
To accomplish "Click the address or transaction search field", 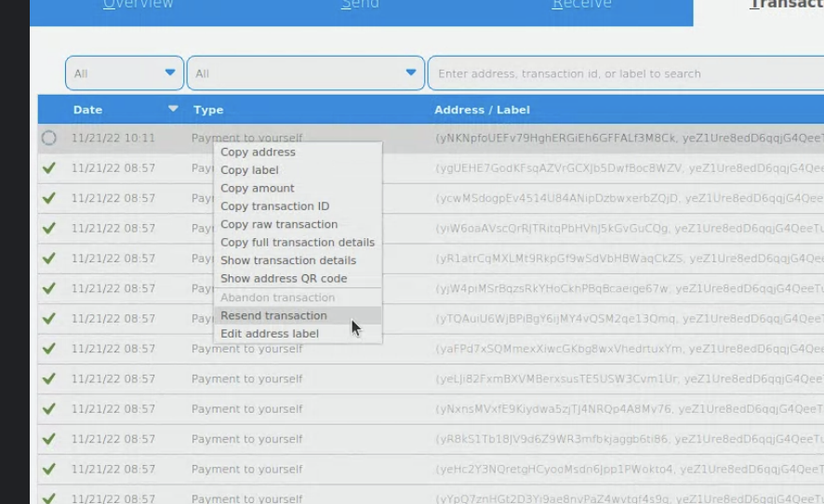I will click(x=623, y=73).
